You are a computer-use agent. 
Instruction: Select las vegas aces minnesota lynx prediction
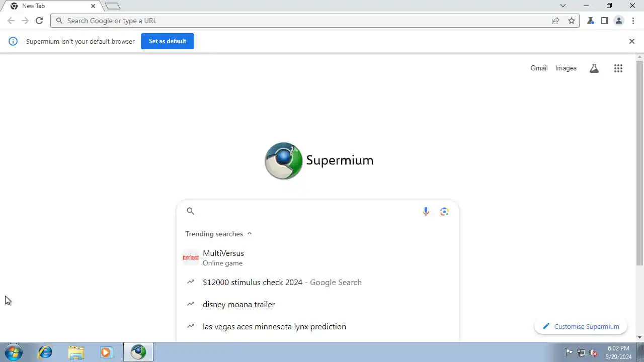click(317, 327)
